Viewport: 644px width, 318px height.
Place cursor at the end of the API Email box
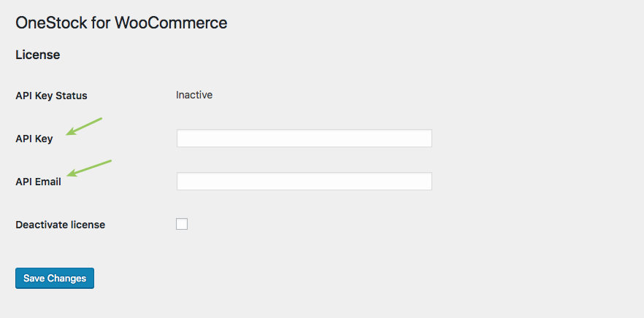pyautogui.click(x=427, y=182)
